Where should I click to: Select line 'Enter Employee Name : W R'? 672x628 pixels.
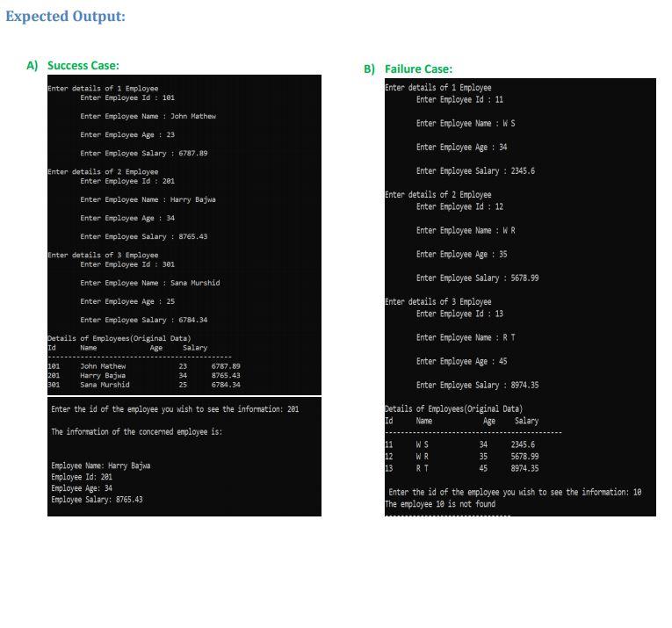click(x=466, y=230)
